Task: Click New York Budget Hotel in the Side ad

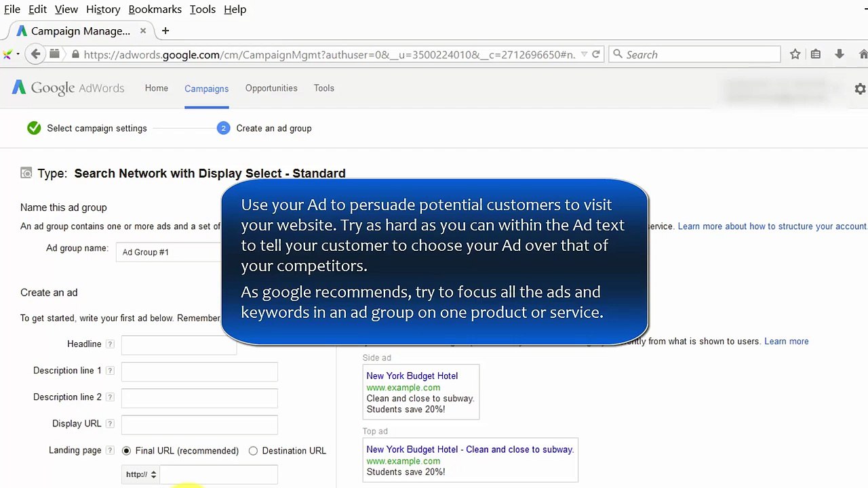Action: [412, 376]
